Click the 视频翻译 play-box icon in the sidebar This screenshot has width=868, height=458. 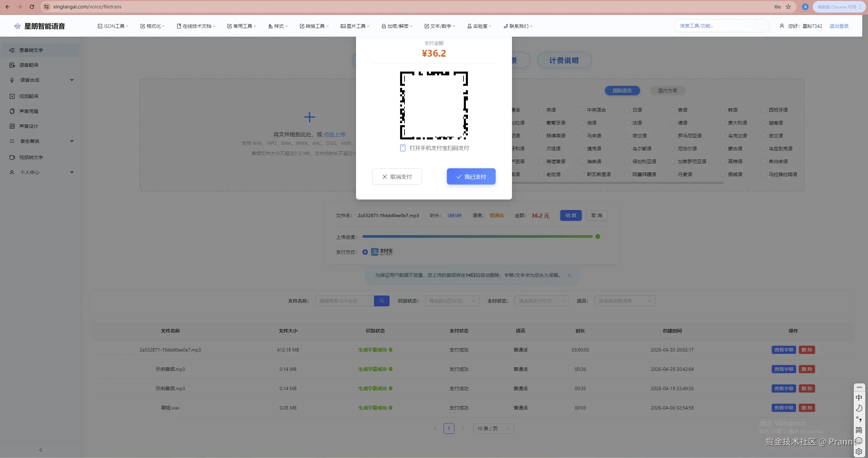point(12,96)
